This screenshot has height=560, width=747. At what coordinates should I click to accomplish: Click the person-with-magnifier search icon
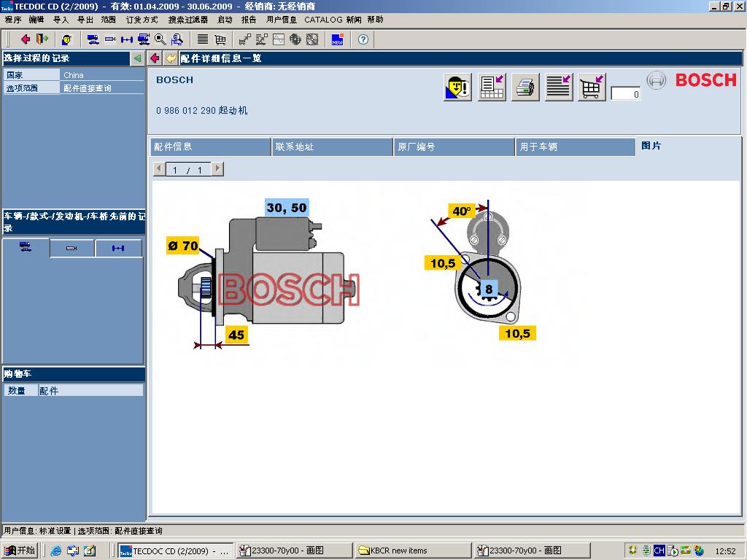point(177,39)
